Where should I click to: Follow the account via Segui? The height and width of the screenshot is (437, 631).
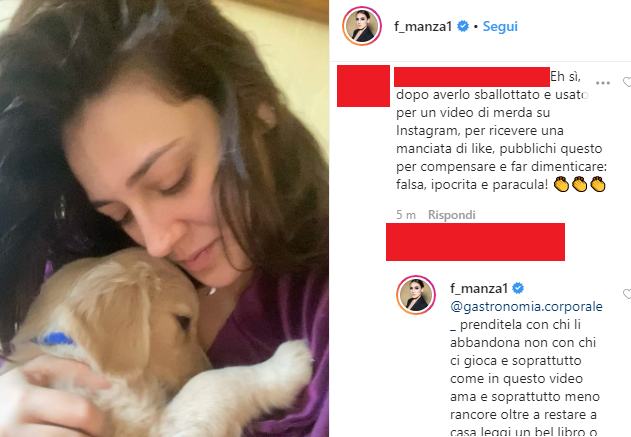pyautogui.click(x=500, y=27)
